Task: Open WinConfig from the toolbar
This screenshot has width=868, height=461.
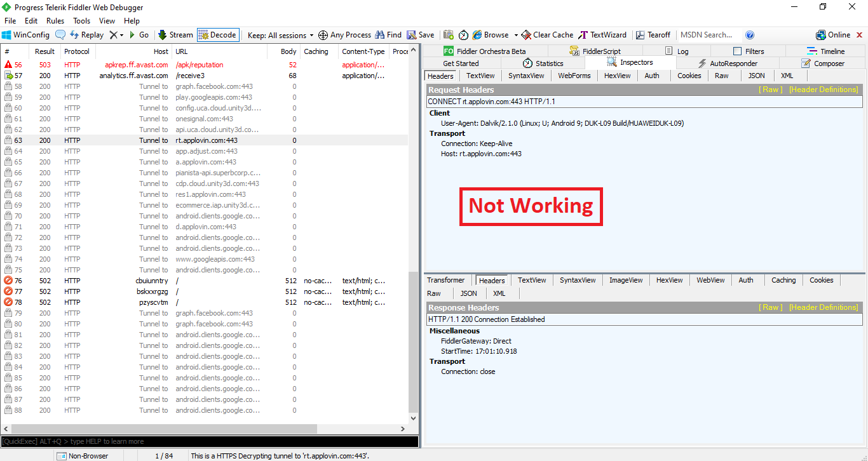Action: 25,35
